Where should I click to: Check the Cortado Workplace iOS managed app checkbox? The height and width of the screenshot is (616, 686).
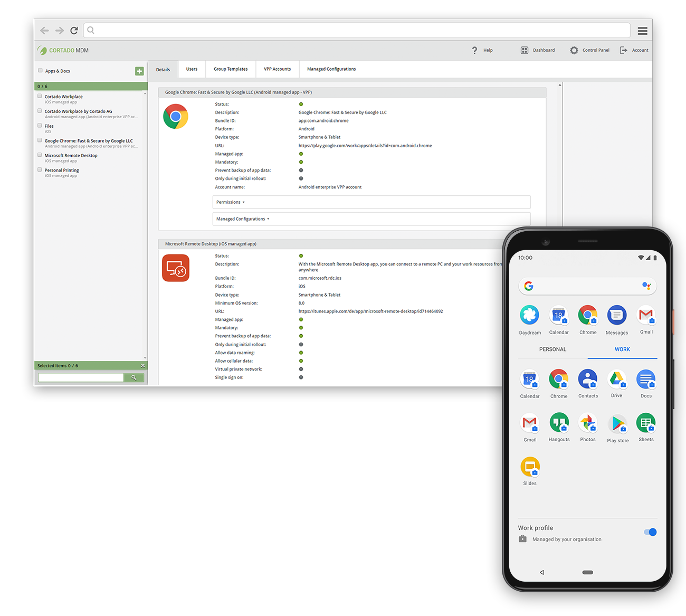40,96
